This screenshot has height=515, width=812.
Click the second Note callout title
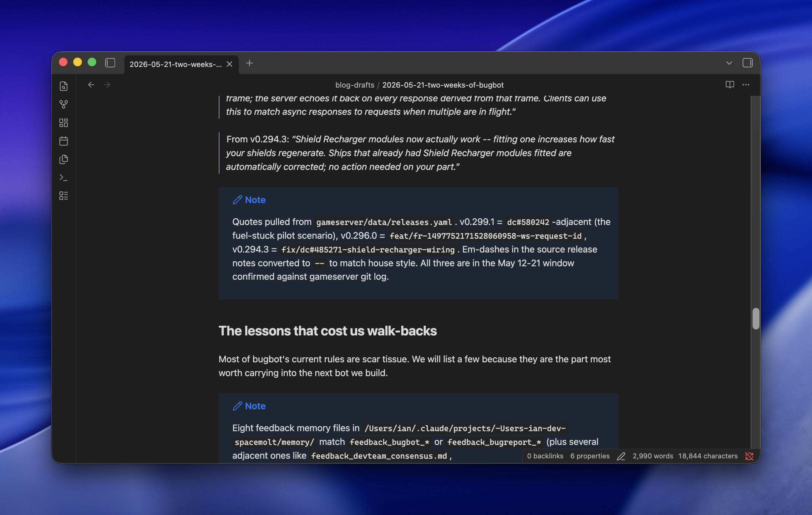[x=255, y=406]
